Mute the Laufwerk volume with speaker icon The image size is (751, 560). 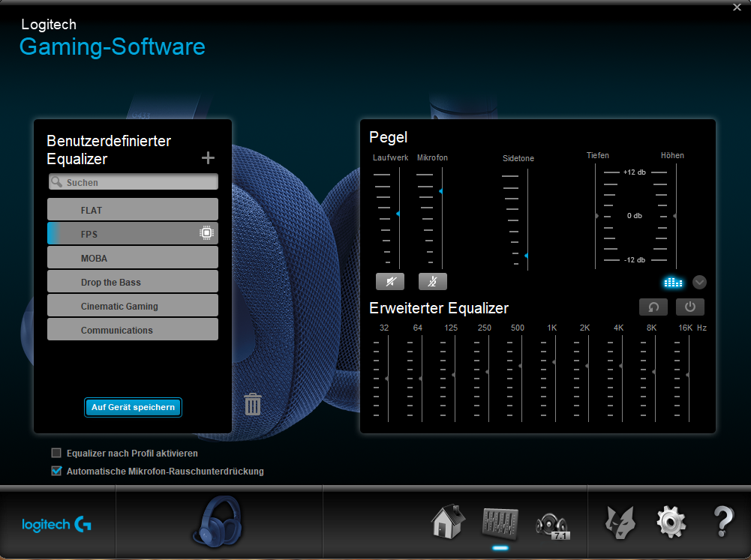click(390, 281)
